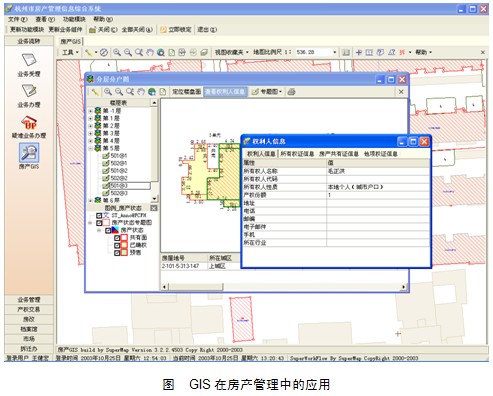Expand the 第 3 层 floor tree node
Image resolution: width=493 pixels, height=396 pixels.
[91, 133]
